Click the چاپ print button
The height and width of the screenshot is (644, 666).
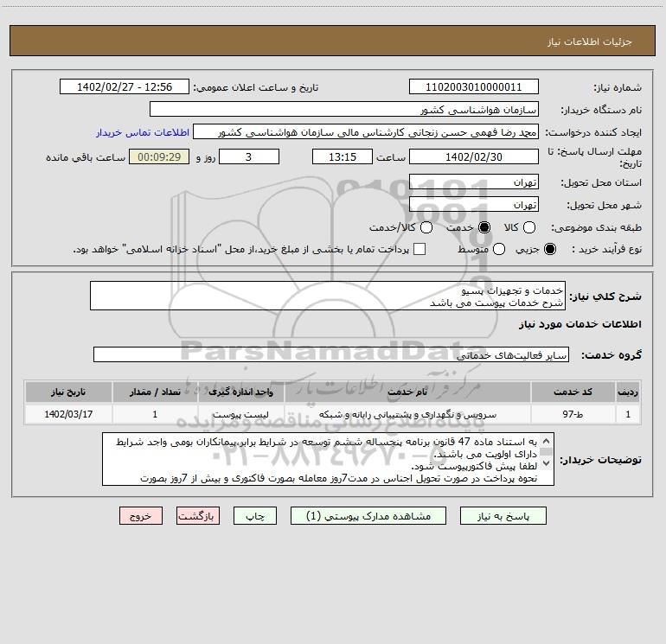(255, 516)
